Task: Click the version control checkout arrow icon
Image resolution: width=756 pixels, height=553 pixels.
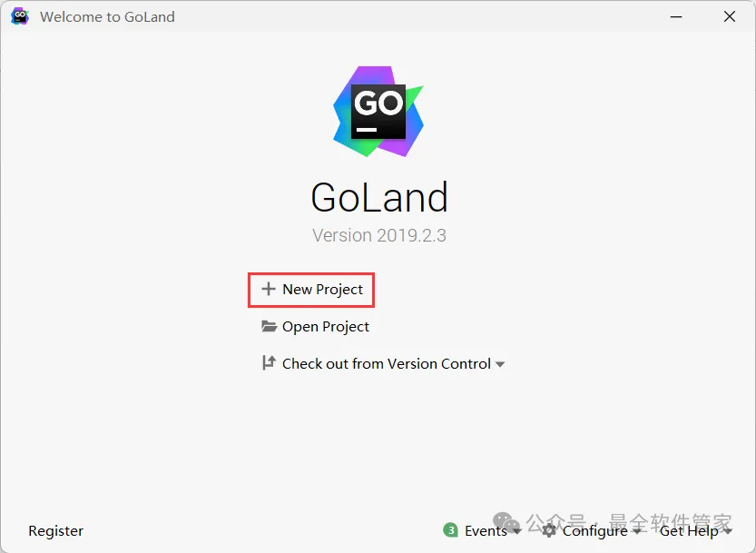Action: [269, 363]
